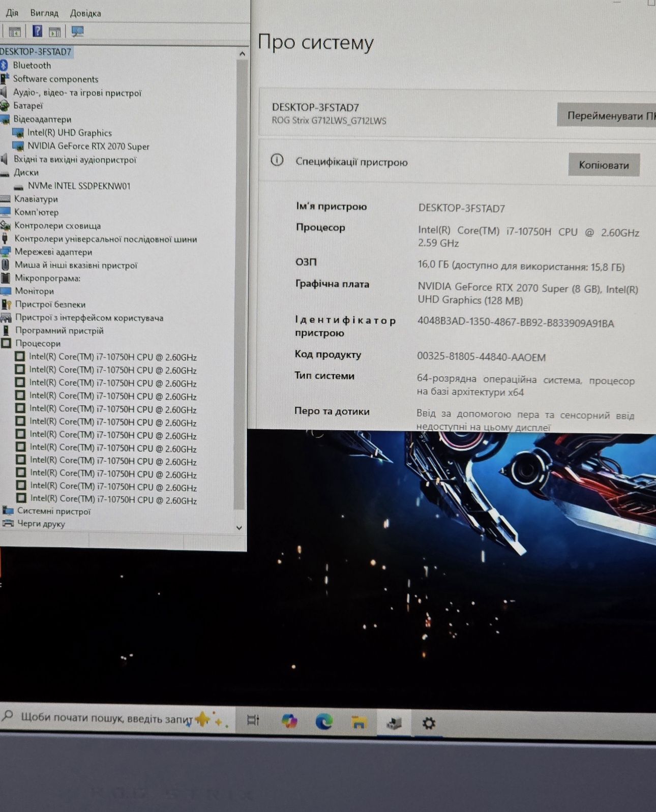Open Task View from the taskbar
The image size is (656, 812).
pyautogui.click(x=253, y=720)
